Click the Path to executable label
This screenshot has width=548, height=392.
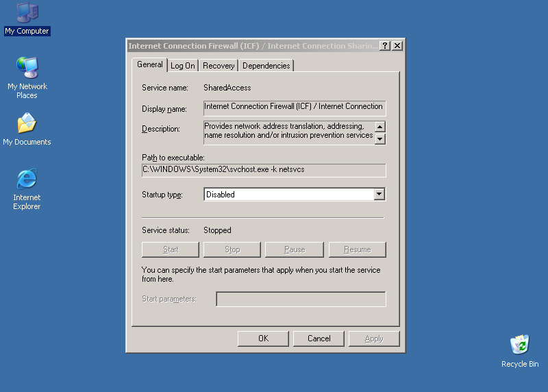point(173,158)
